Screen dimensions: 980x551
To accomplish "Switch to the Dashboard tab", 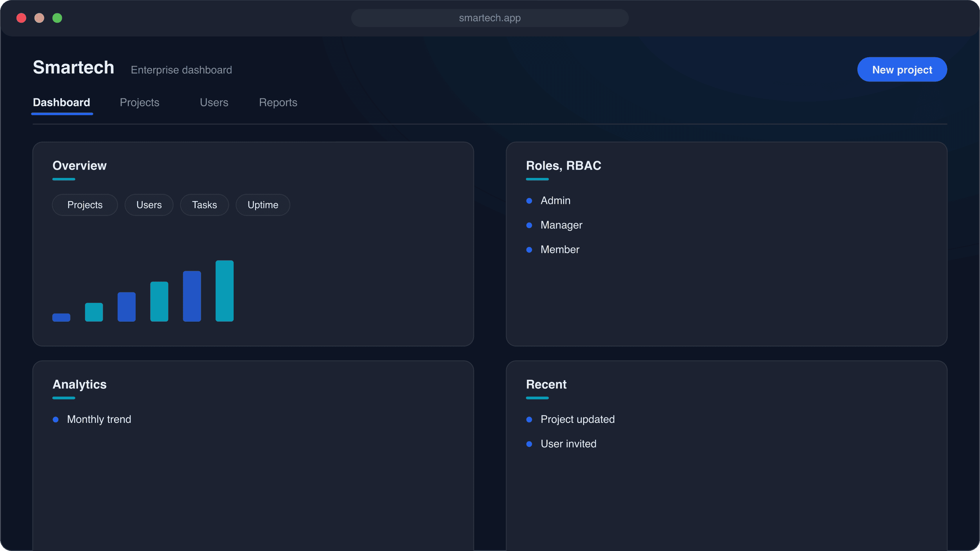I will pyautogui.click(x=62, y=102).
